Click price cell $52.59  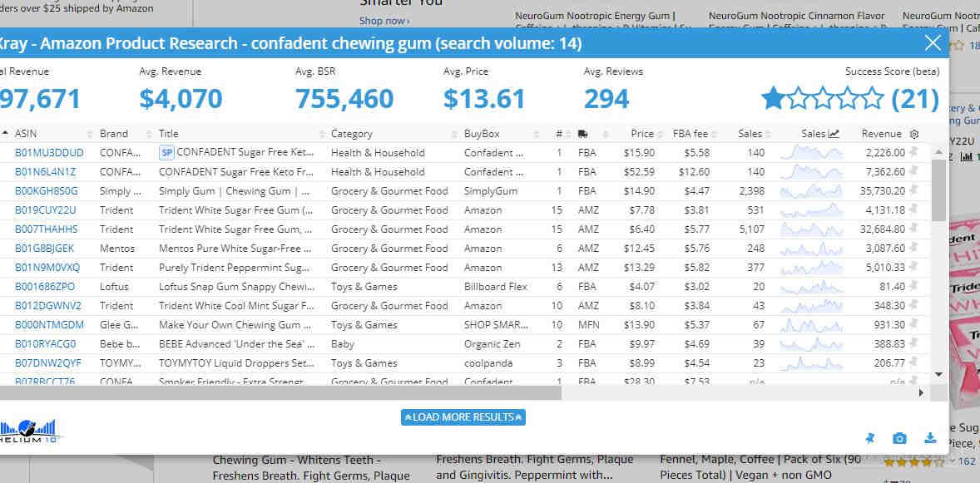640,172
